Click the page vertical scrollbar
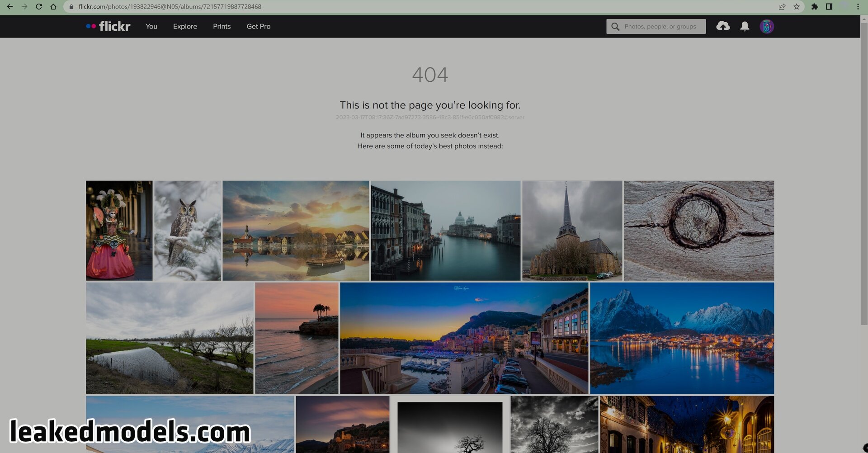 tap(863, 181)
